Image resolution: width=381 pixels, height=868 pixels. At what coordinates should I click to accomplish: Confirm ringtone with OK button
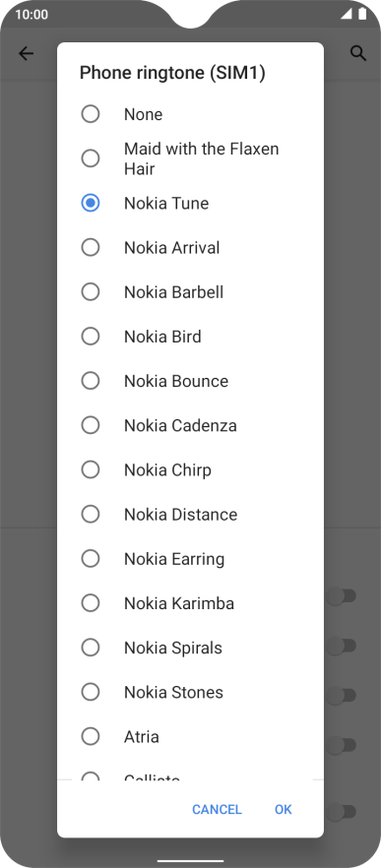pyautogui.click(x=283, y=809)
